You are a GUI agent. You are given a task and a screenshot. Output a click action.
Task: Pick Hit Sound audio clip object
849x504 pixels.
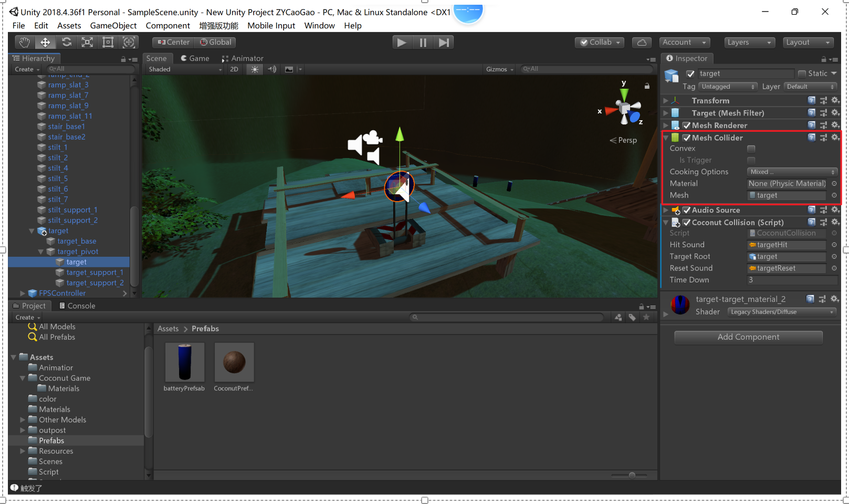tap(834, 245)
